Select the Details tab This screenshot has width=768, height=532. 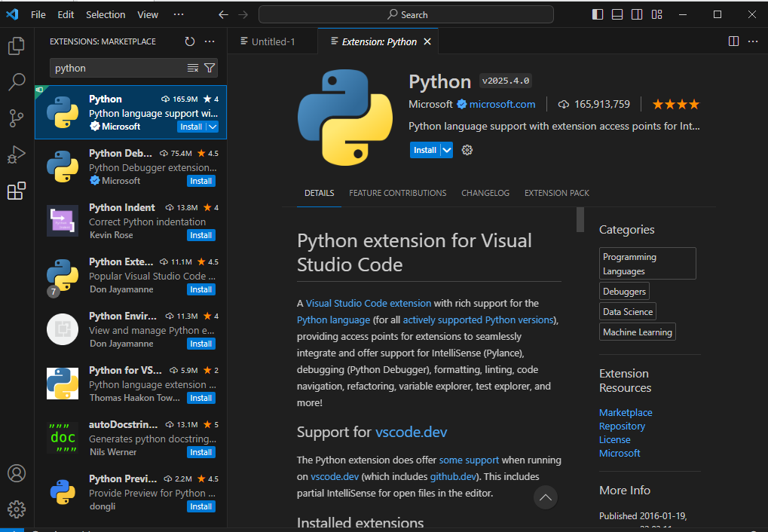click(x=320, y=193)
